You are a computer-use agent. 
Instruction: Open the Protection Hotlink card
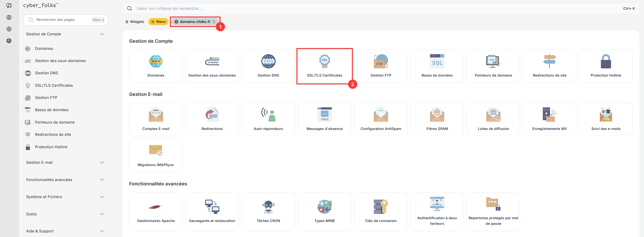click(606, 66)
